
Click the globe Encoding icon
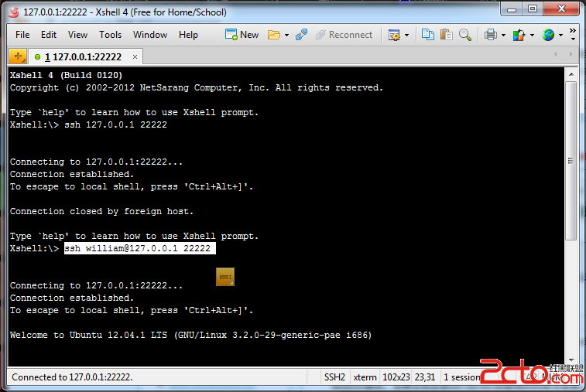[548, 35]
